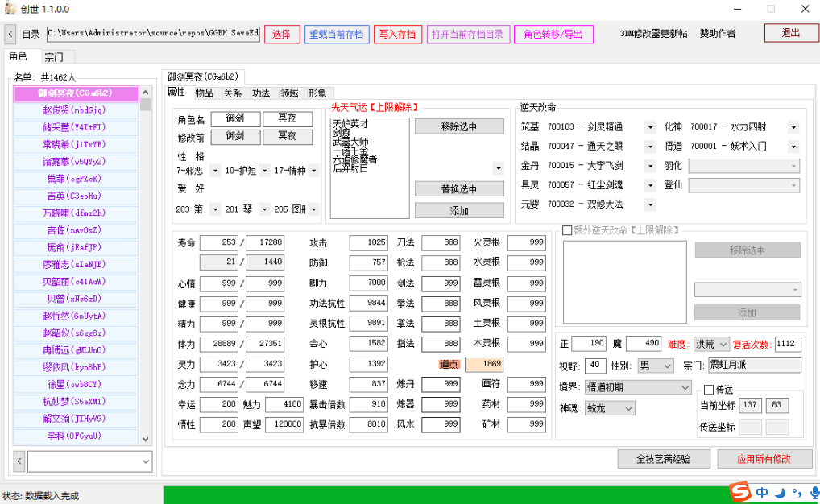Image resolution: width=820 pixels, height=504 pixels.
Task: Click the 写入存档 button
Action: click(397, 34)
